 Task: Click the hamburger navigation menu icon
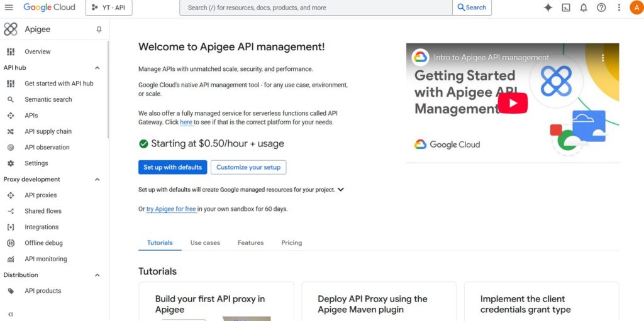(9, 8)
